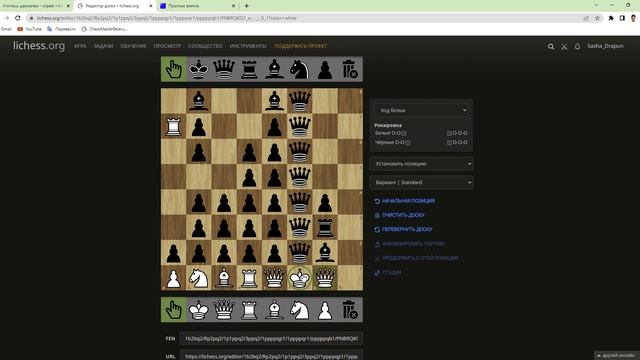Toggle white kingside castling O-O checkbox
The image size is (640, 360).
tap(404, 133)
